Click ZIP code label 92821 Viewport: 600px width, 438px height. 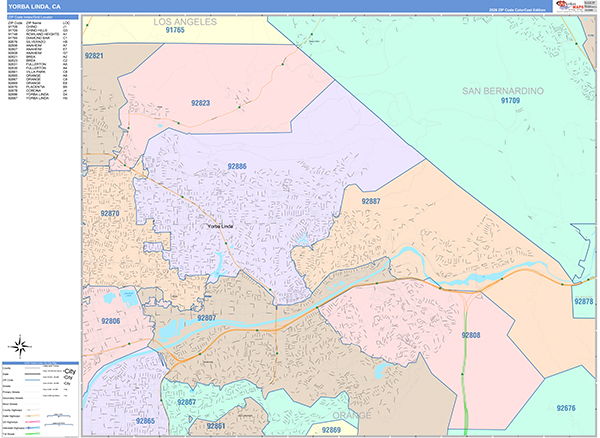[94, 56]
